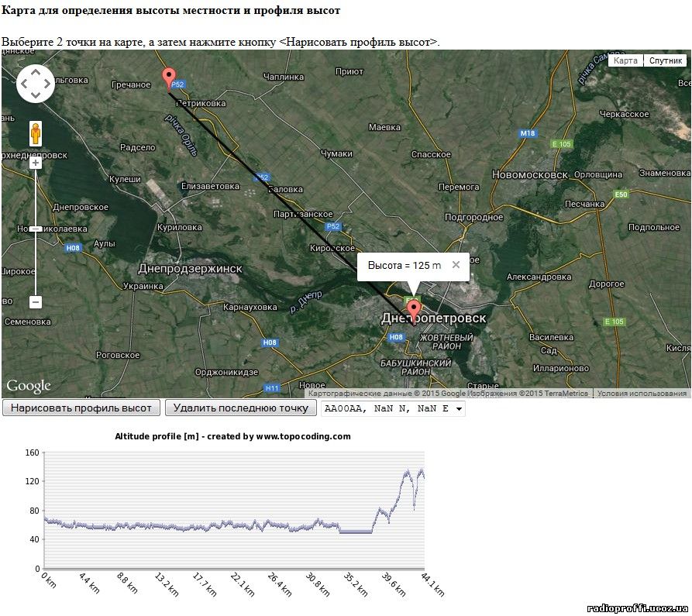Click the Орджоникидзе label
Image resolution: width=692 pixels, height=616 pixels.
(x=226, y=372)
